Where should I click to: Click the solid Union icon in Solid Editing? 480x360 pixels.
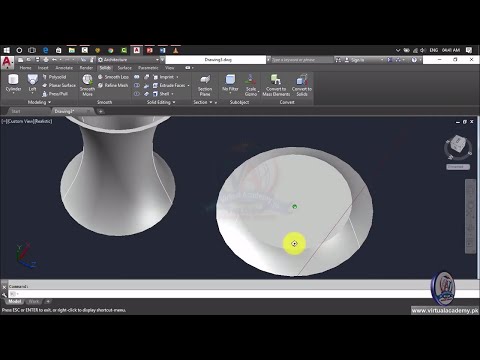(137, 77)
